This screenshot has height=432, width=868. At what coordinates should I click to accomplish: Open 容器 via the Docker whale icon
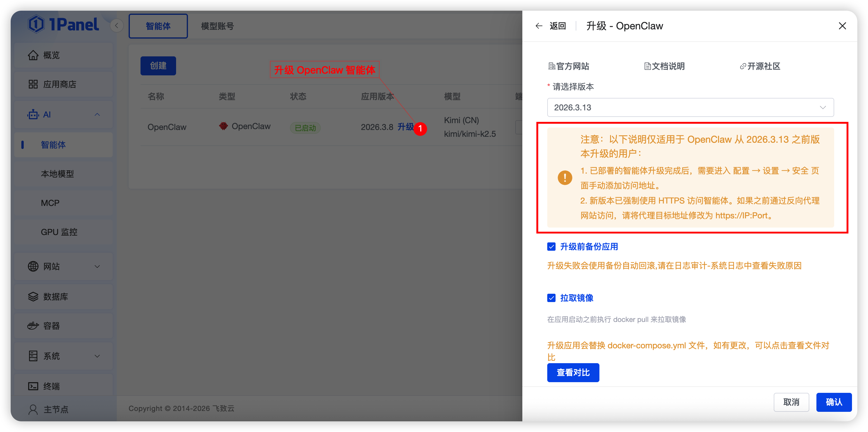pyautogui.click(x=33, y=326)
